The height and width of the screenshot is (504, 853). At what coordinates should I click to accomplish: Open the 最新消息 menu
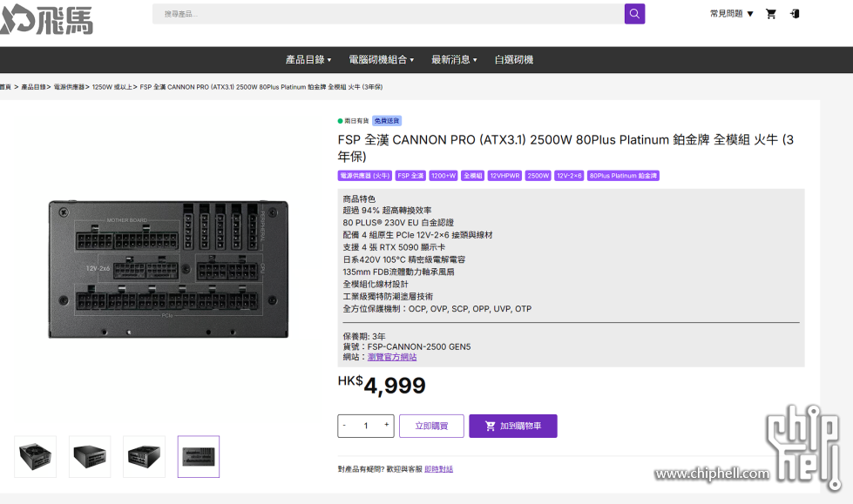pyautogui.click(x=454, y=60)
